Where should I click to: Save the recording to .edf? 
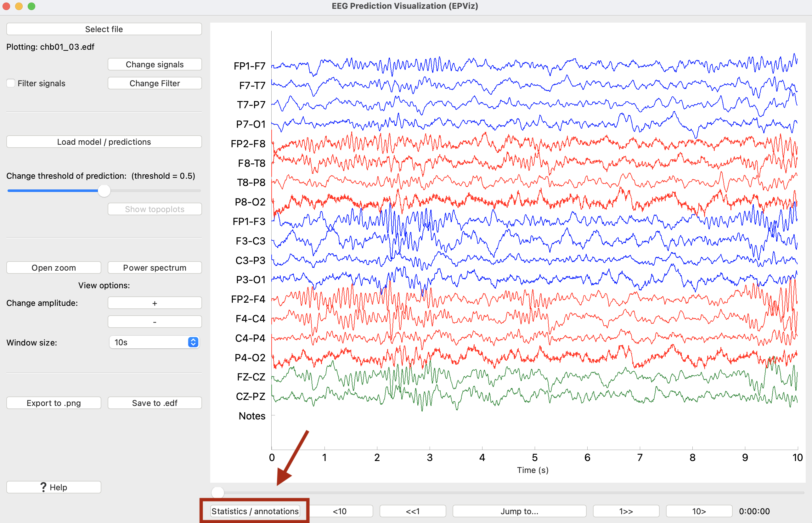coord(155,403)
